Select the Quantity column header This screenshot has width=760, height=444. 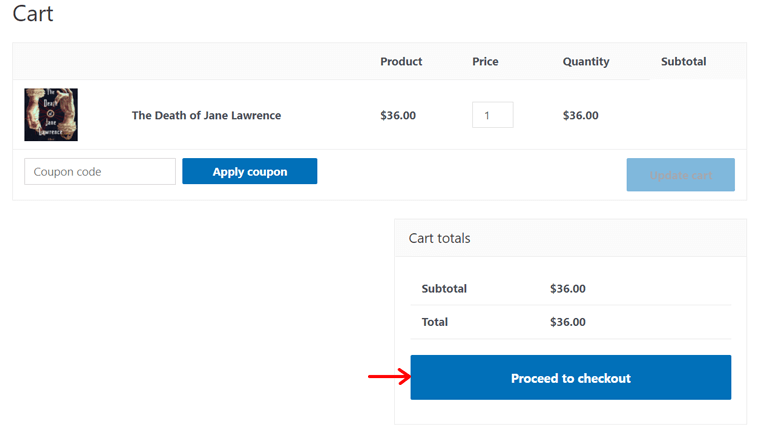[x=586, y=61]
